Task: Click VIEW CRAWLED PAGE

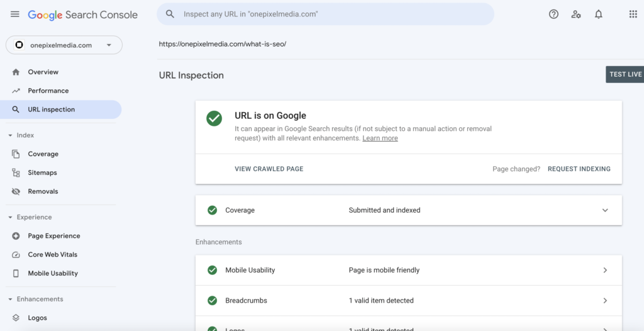Action: [x=269, y=169]
